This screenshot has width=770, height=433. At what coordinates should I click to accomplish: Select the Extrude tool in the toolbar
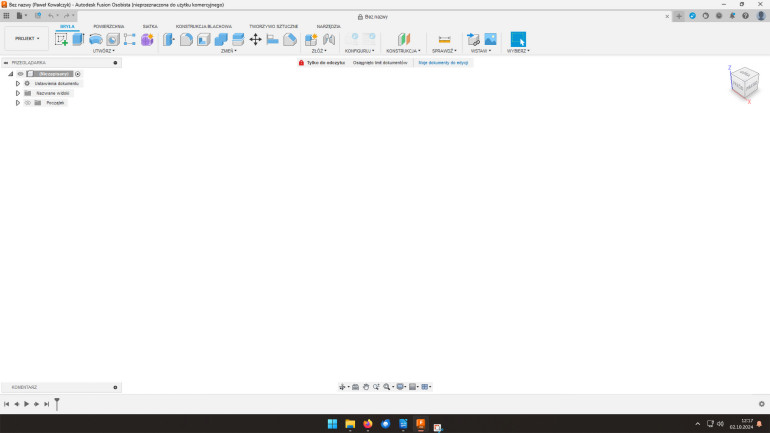click(x=78, y=39)
